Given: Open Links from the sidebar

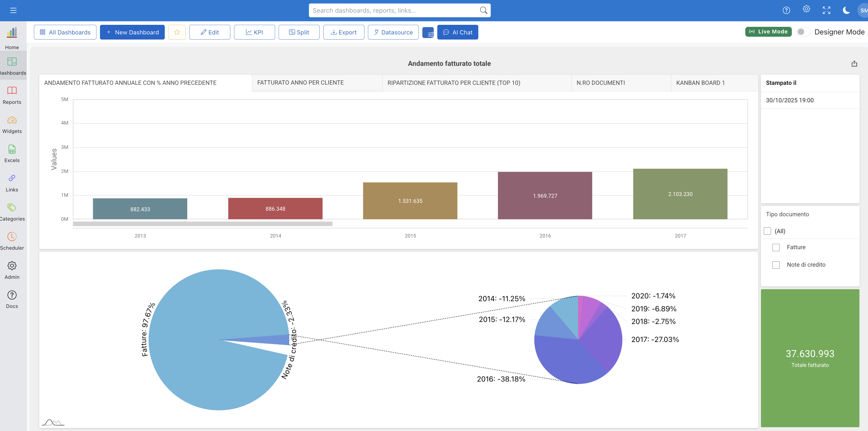Looking at the screenshot, I should click(12, 183).
